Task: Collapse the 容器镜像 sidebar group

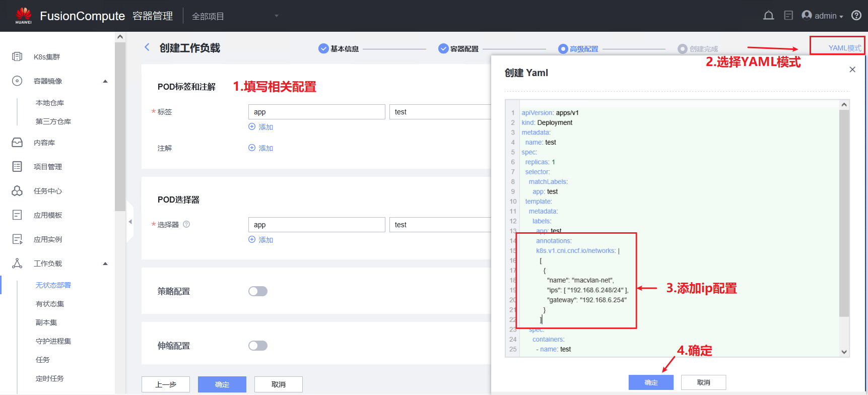Action: coord(105,81)
